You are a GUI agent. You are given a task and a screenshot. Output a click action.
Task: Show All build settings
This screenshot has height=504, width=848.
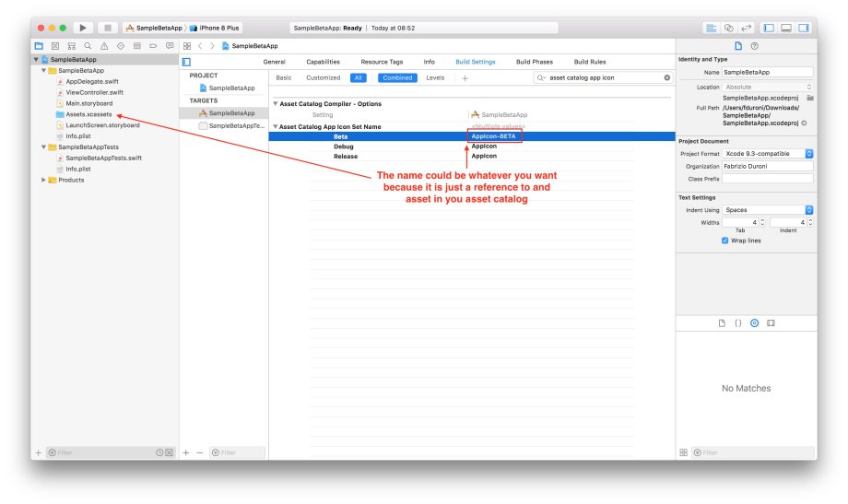(358, 78)
